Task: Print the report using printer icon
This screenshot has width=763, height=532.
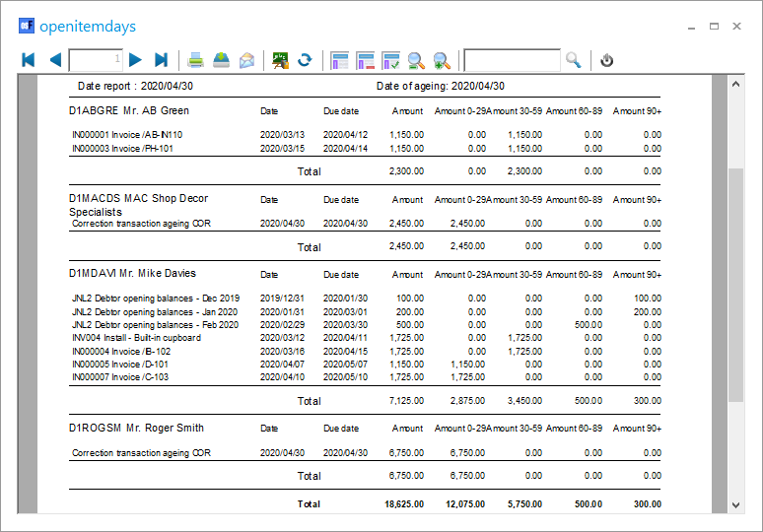Action: (196, 60)
